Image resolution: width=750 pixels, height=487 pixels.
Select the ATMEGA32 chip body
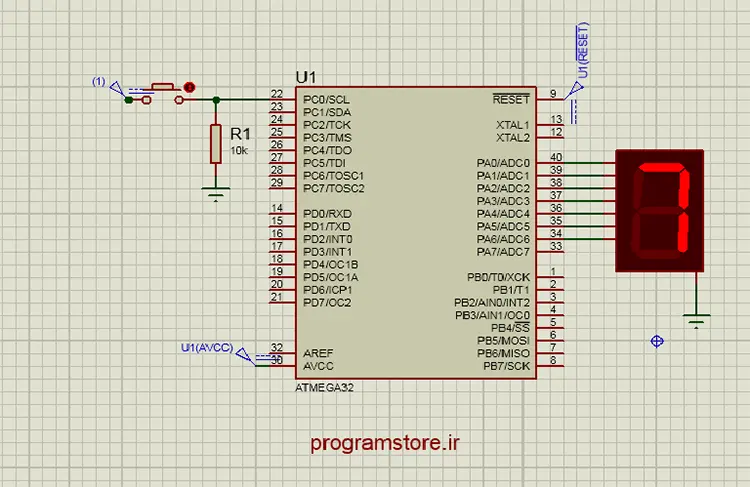[x=416, y=233]
